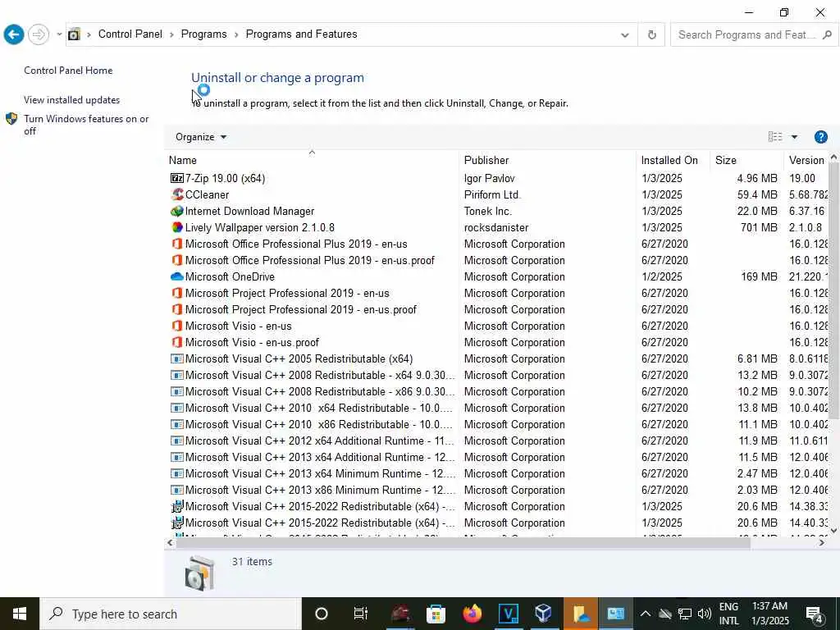Viewport: 840px width, 630px height.
Task: Select Microsoft Visio - en-us.proof row
Action: click(x=498, y=342)
